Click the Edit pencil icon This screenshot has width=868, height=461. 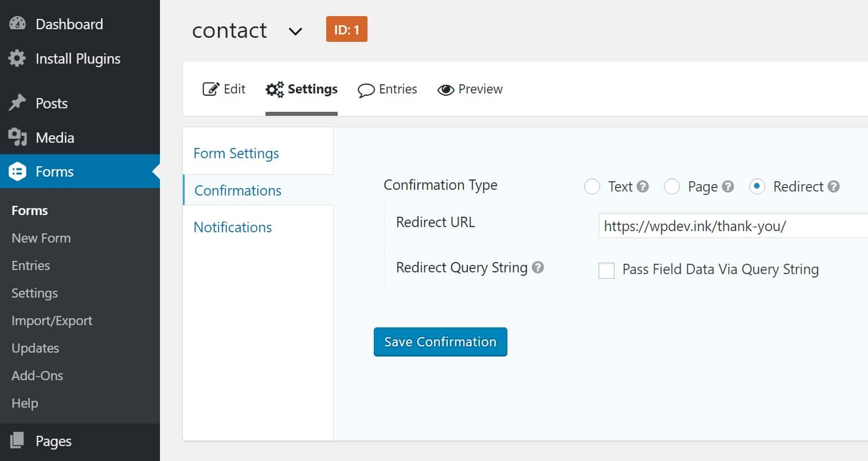coord(211,89)
